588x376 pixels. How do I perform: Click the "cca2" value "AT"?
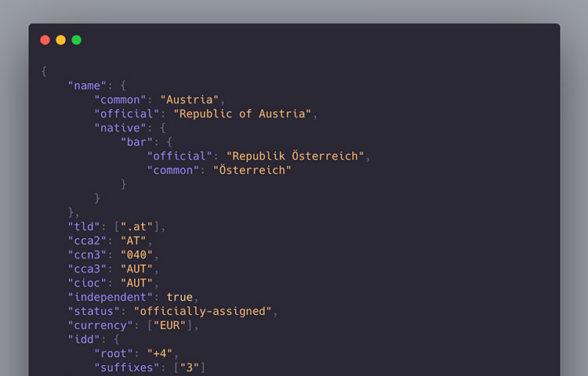(133, 241)
